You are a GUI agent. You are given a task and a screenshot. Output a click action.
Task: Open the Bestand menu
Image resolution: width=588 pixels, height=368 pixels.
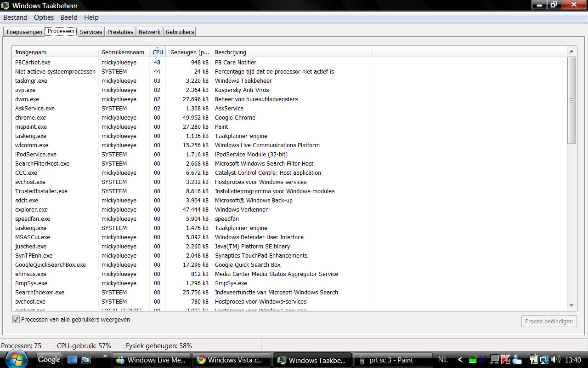pos(15,17)
